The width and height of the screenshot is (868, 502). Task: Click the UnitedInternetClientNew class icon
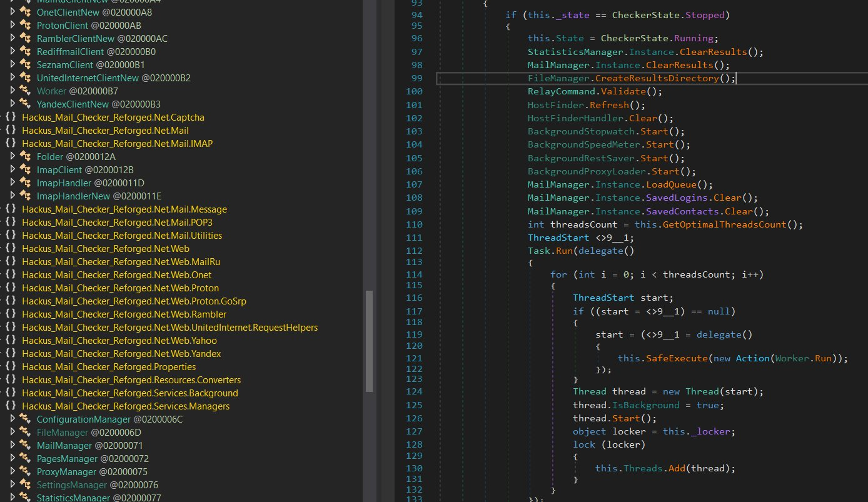pos(26,78)
